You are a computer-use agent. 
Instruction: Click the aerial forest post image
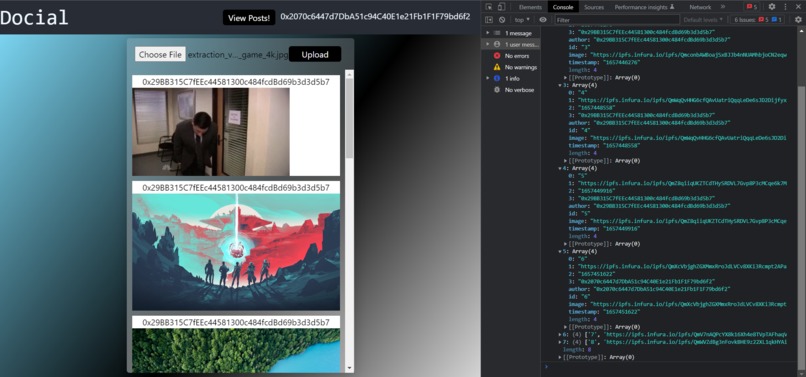236,351
